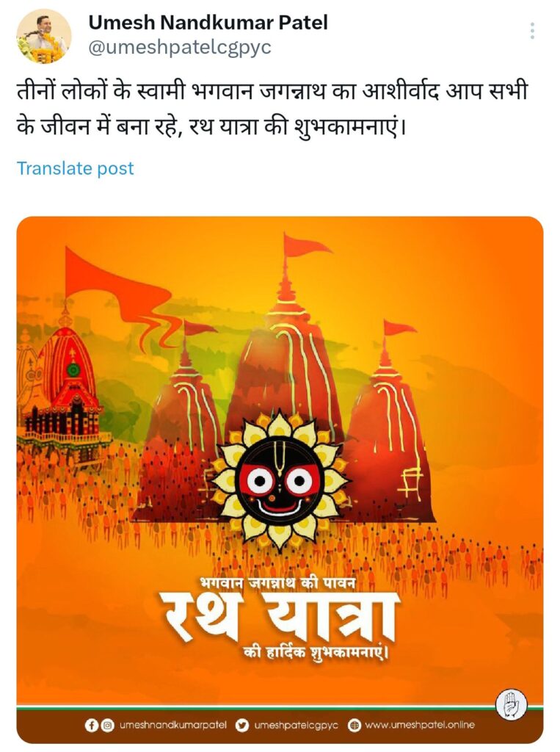Click the Instagram icon in the poster footer
The image size is (560, 752).
pyautogui.click(x=107, y=725)
